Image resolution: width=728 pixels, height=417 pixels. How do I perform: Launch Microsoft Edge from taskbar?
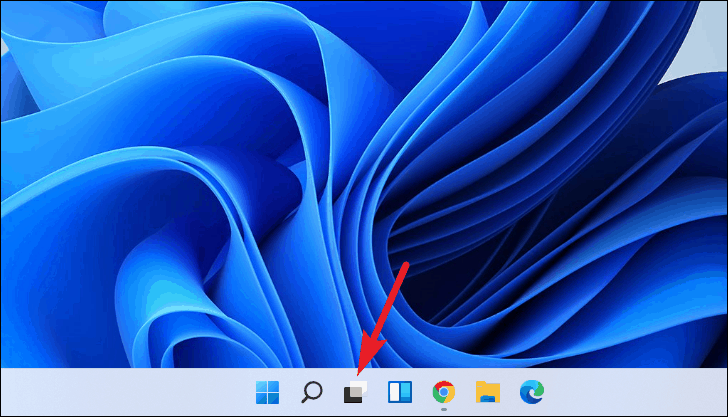click(x=532, y=392)
